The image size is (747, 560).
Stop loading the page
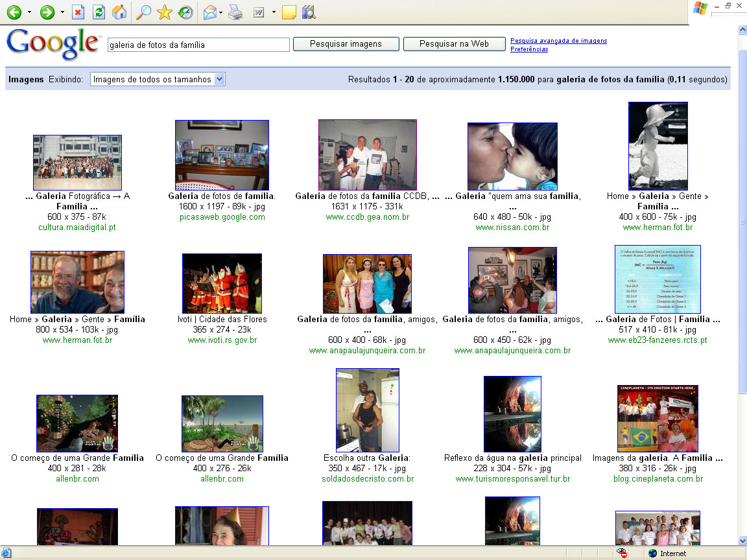pyautogui.click(x=78, y=12)
